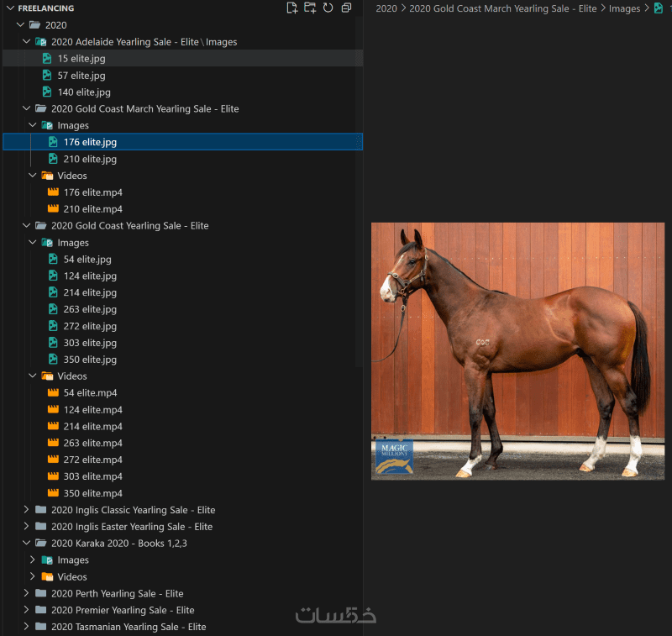Open 263 elite.mp4 video file
Image resolution: width=672 pixels, height=636 pixels.
click(x=182, y=443)
